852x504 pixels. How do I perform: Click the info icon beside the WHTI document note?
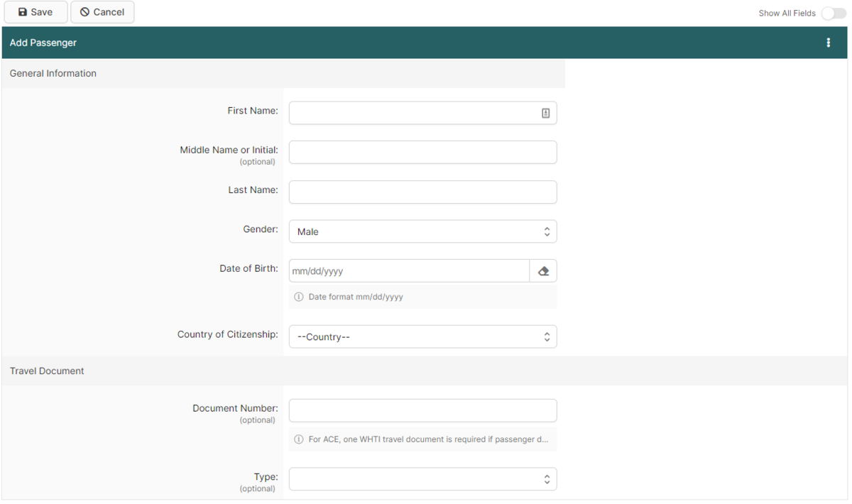(x=298, y=439)
